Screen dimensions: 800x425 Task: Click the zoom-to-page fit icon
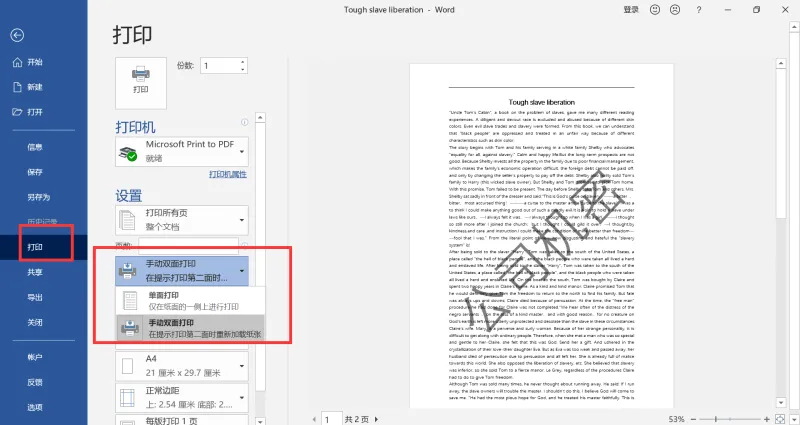pyautogui.click(x=780, y=419)
